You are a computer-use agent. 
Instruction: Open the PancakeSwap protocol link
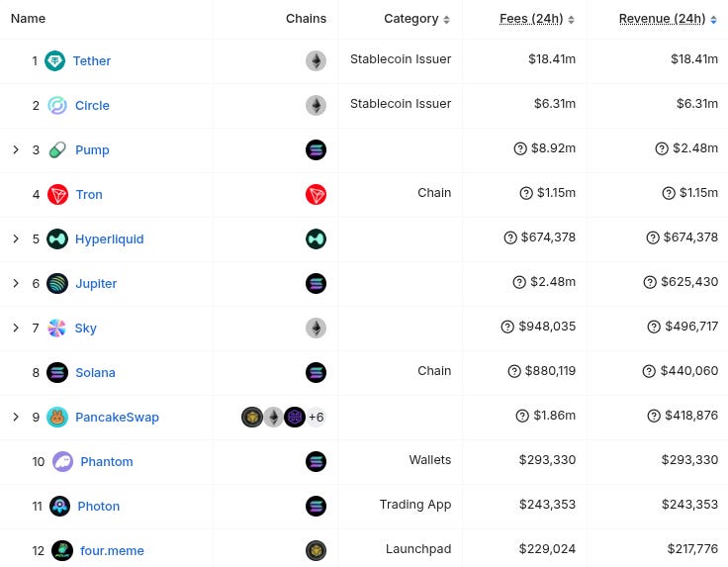click(117, 417)
